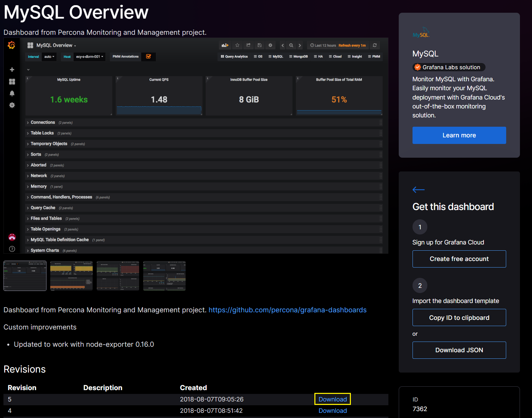Click the refresh dashboard icon
Screen dimensions: 532x418
point(375,45)
